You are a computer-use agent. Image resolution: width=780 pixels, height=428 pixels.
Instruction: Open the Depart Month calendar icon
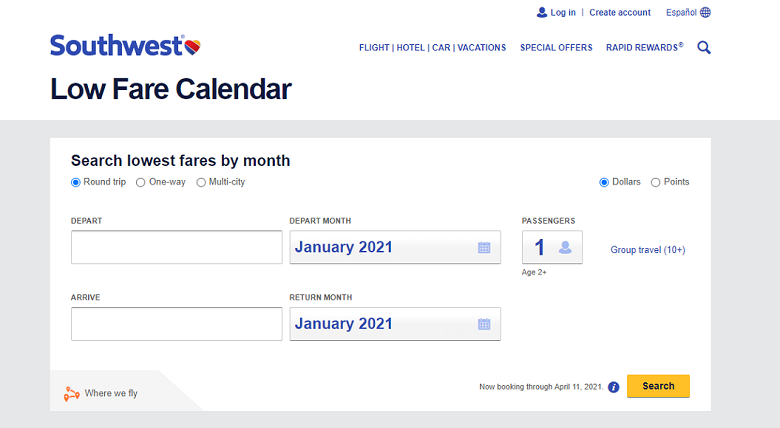click(484, 247)
